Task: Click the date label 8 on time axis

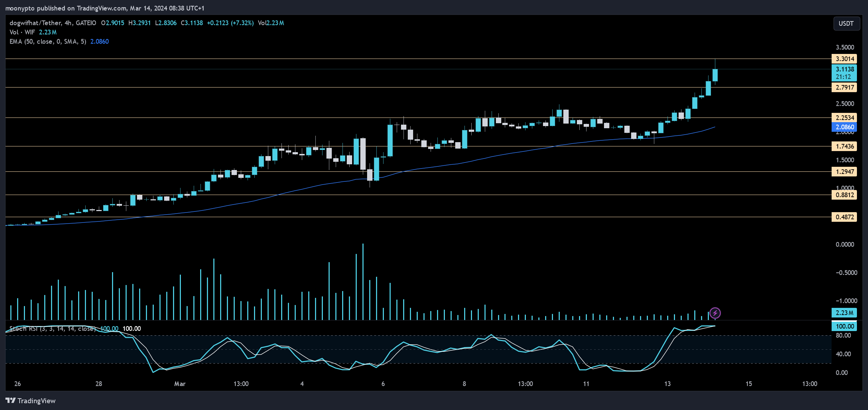Action: 464,384
